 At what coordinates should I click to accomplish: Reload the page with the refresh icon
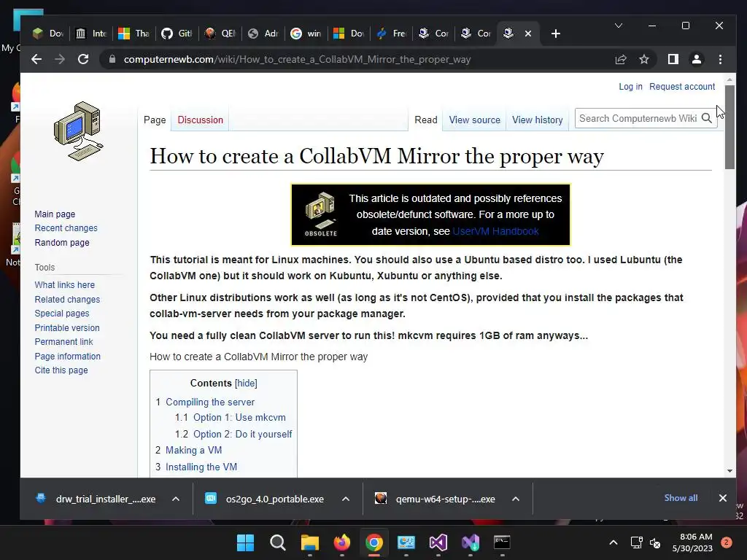pyautogui.click(x=83, y=59)
